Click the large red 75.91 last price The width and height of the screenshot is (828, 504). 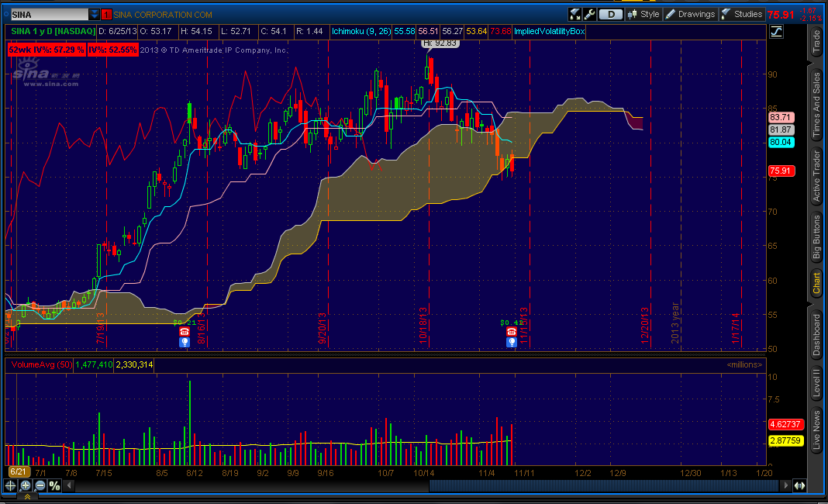tap(781, 15)
